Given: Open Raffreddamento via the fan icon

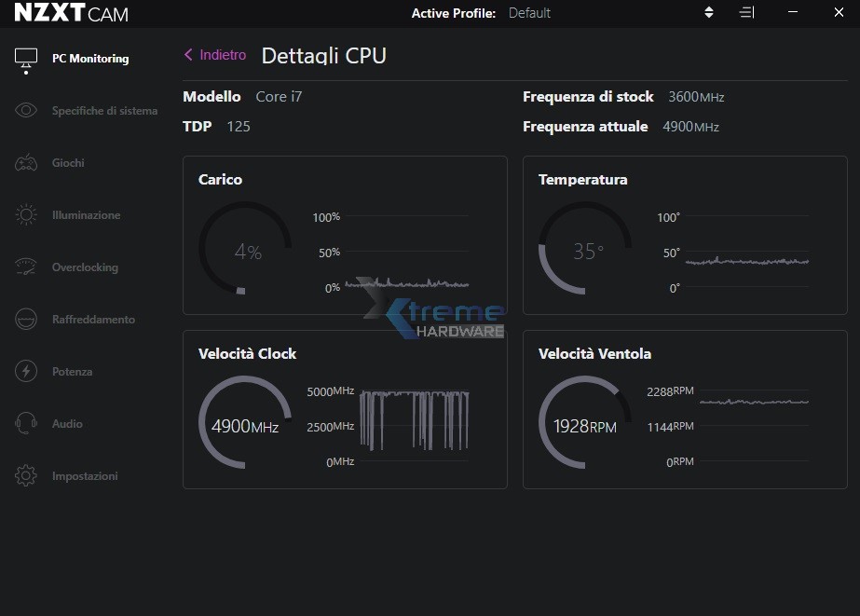Looking at the screenshot, I should point(26,320).
